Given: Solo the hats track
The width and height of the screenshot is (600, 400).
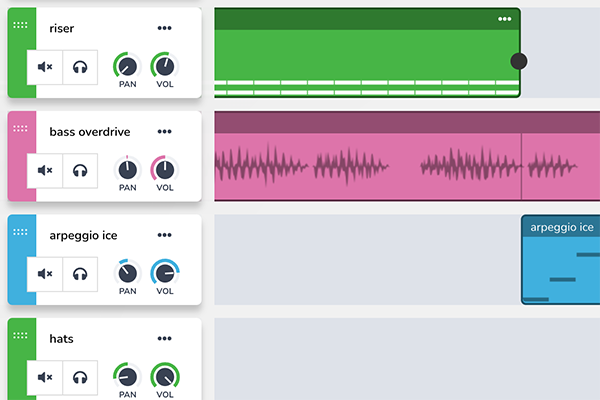Looking at the screenshot, I should coord(80,377).
